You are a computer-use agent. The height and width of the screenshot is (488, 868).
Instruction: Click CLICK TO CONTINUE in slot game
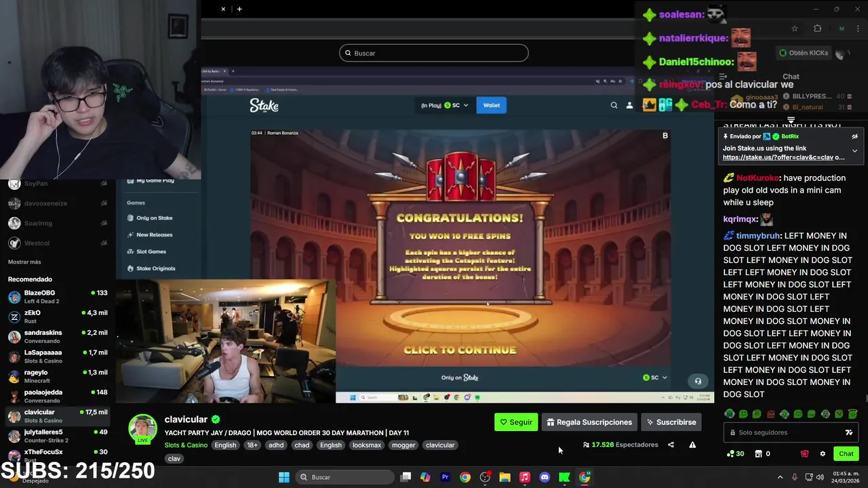click(460, 350)
